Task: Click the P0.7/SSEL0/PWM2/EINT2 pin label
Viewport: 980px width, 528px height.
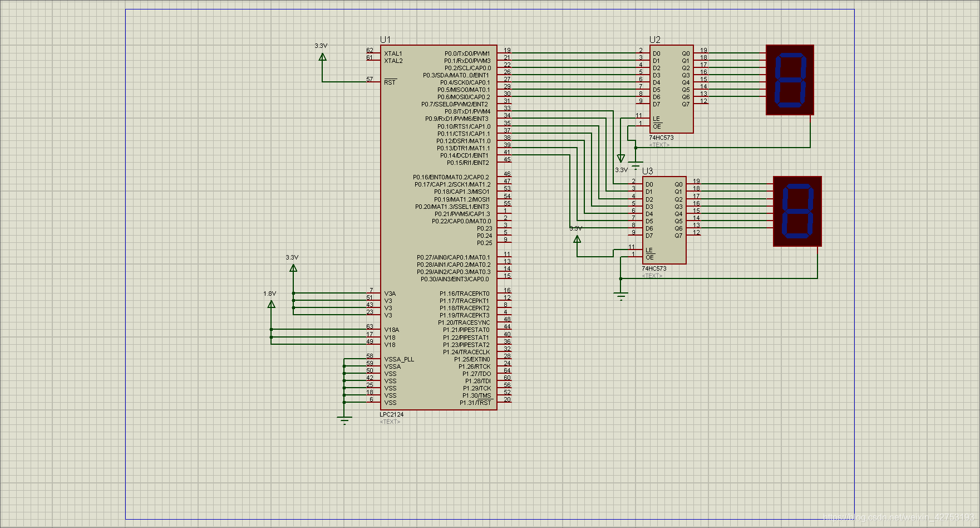Action: click(455, 104)
